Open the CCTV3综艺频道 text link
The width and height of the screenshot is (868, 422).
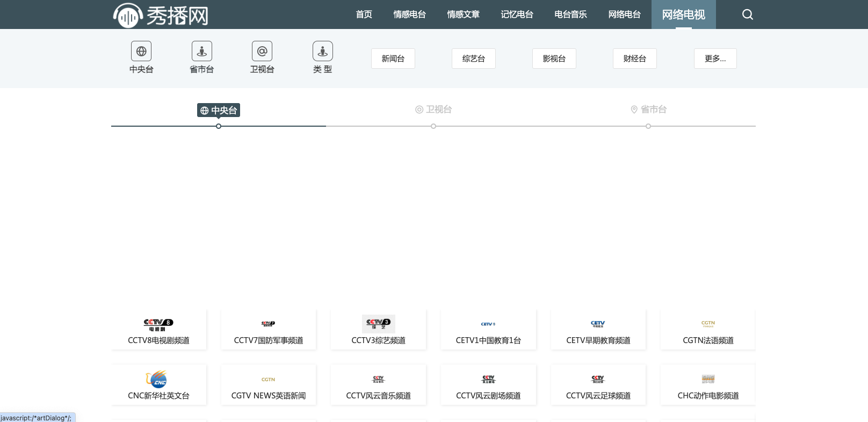(x=379, y=340)
